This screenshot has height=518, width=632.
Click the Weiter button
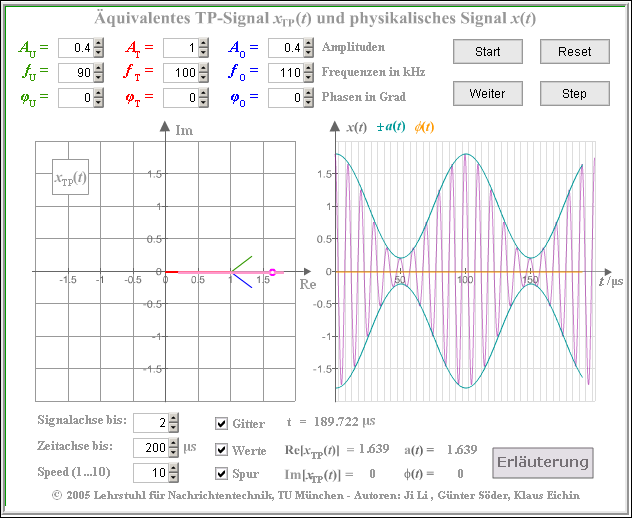point(487,93)
